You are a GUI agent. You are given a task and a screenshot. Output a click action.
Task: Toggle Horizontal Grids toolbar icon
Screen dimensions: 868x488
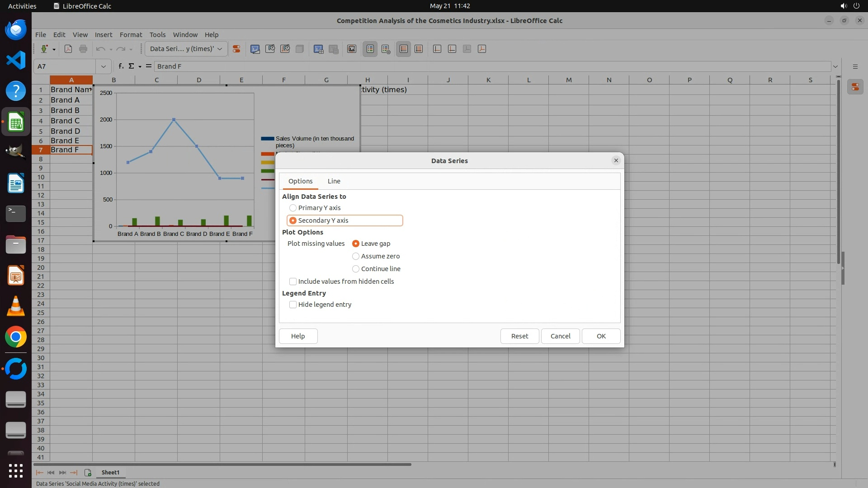[404, 49]
